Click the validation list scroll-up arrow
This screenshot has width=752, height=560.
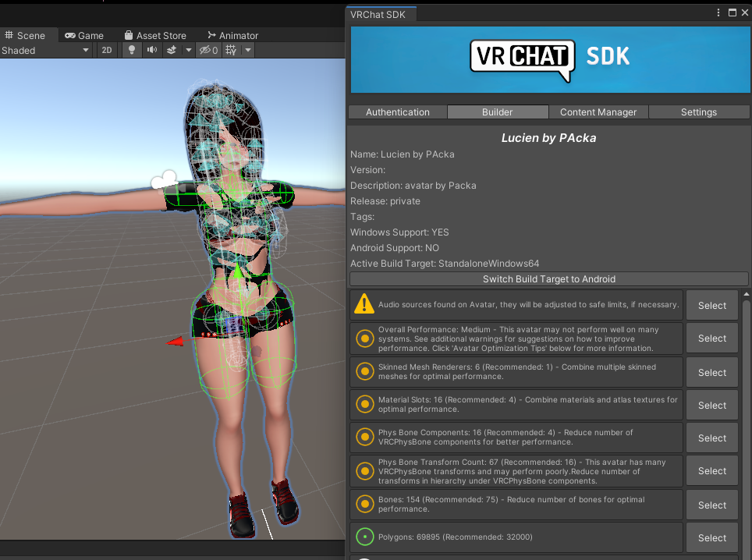tap(747, 293)
